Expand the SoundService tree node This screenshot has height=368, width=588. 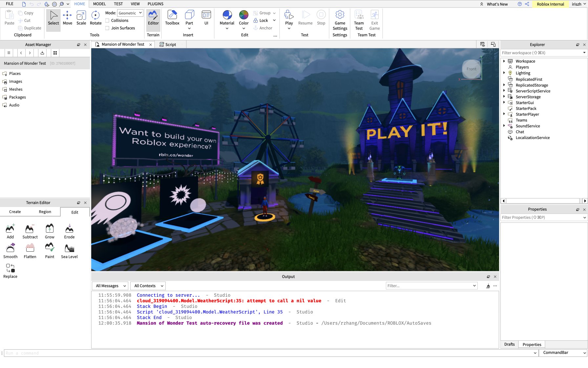tap(504, 126)
